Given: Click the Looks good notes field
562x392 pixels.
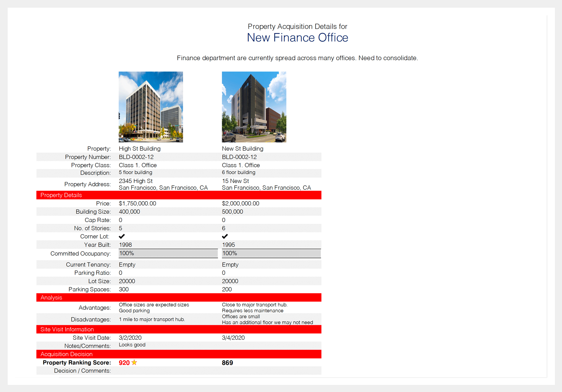Looking at the screenshot, I should (x=132, y=345).
